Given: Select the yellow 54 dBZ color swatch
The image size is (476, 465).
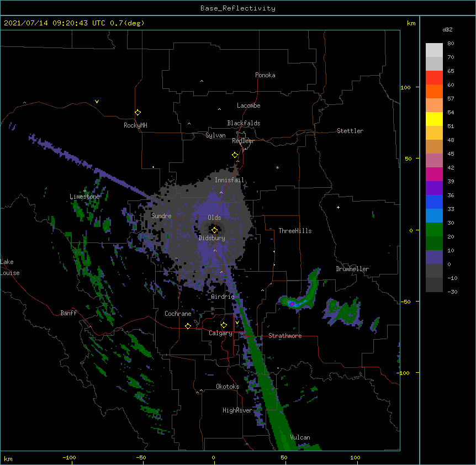Looking at the screenshot, I should click(x=434, y=119).
